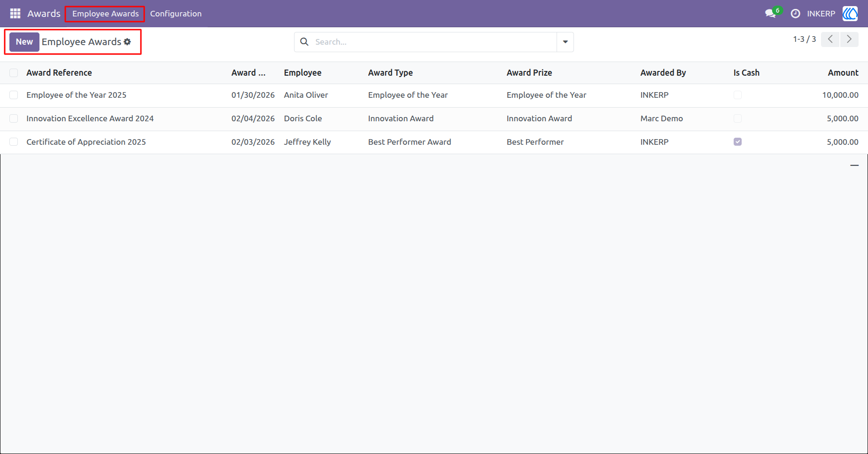Sort by Amount column header

[843, 73]
